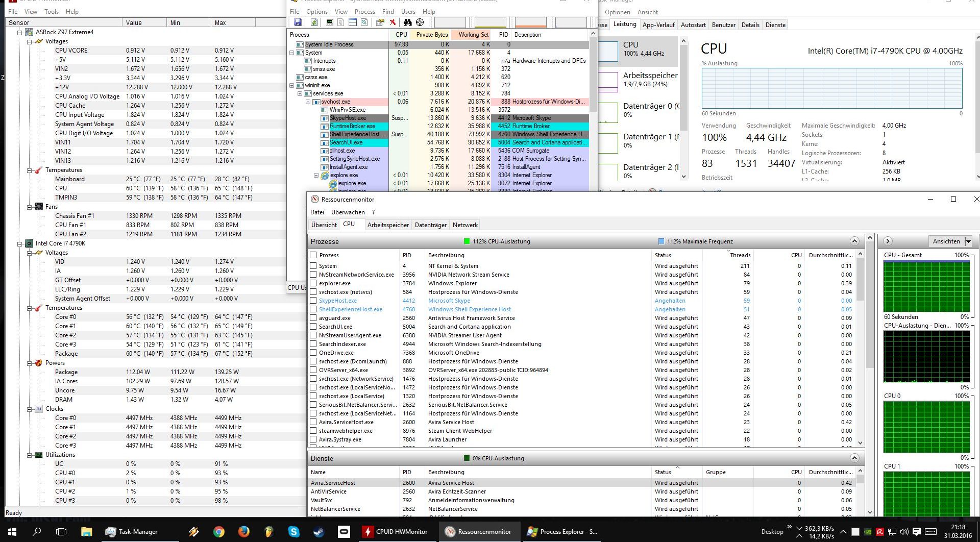Click the binoculars Find handle icon

[x=407, y=22]
